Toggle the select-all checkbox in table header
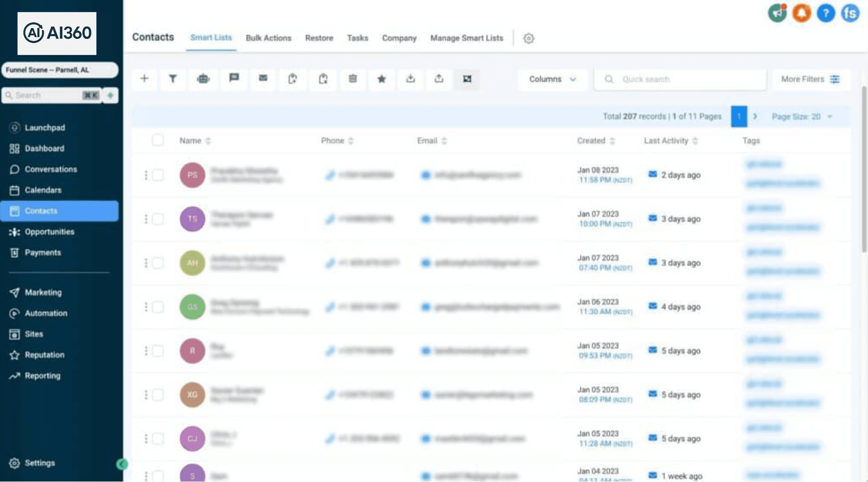Image resolution: width=868 pixels, height=482 pixels. click(158, 140)
